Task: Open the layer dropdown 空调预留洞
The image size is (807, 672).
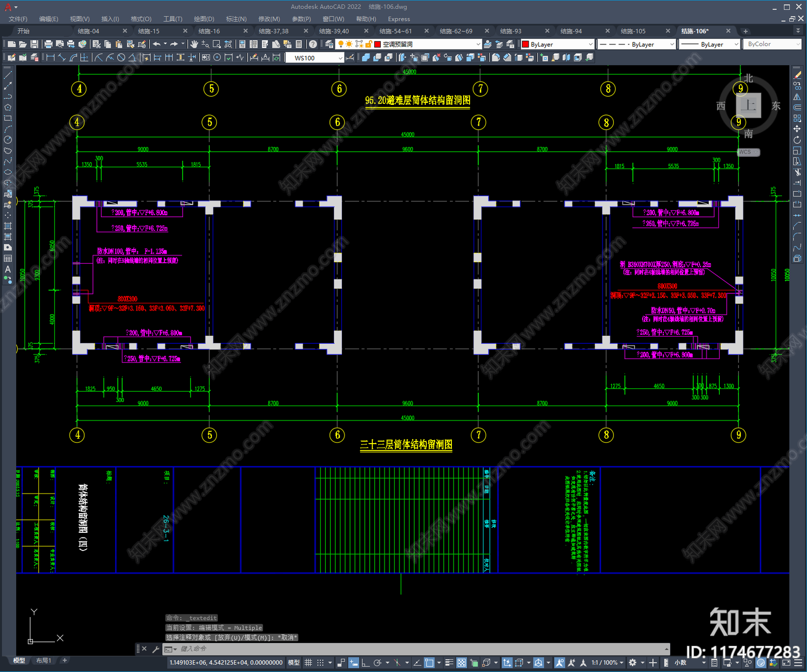Action: coord(409,44)
